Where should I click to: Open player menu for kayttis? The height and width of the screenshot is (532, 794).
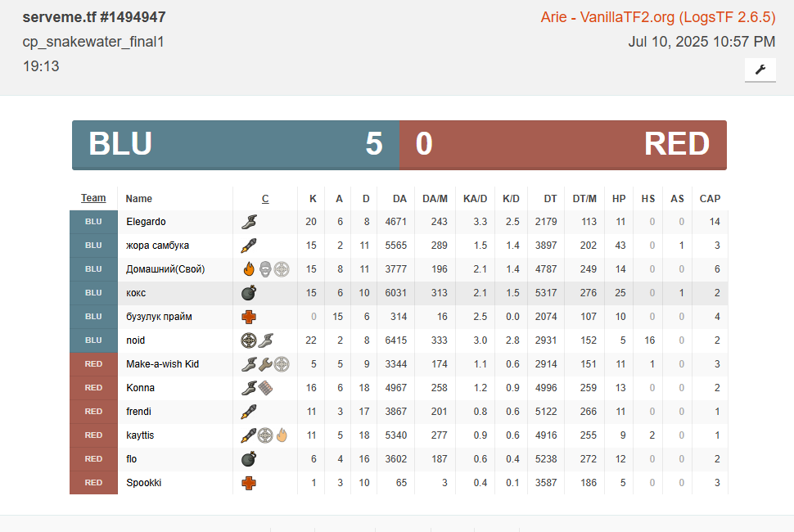pos(140,435)
